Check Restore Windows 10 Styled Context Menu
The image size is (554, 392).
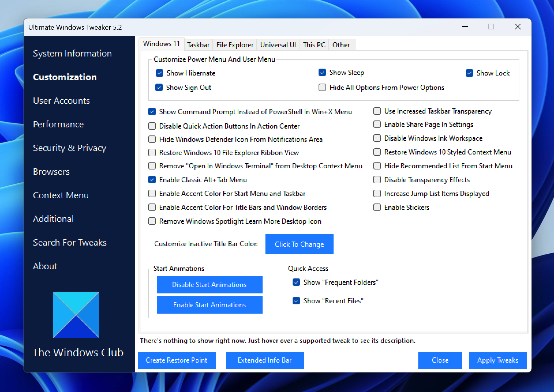[377, 152]
